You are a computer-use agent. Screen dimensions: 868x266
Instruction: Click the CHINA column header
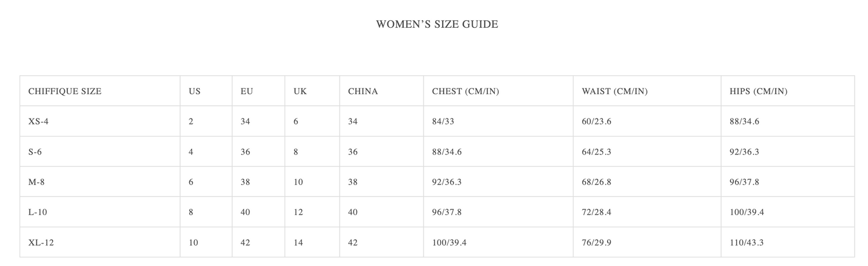click(x=363, y=91)
